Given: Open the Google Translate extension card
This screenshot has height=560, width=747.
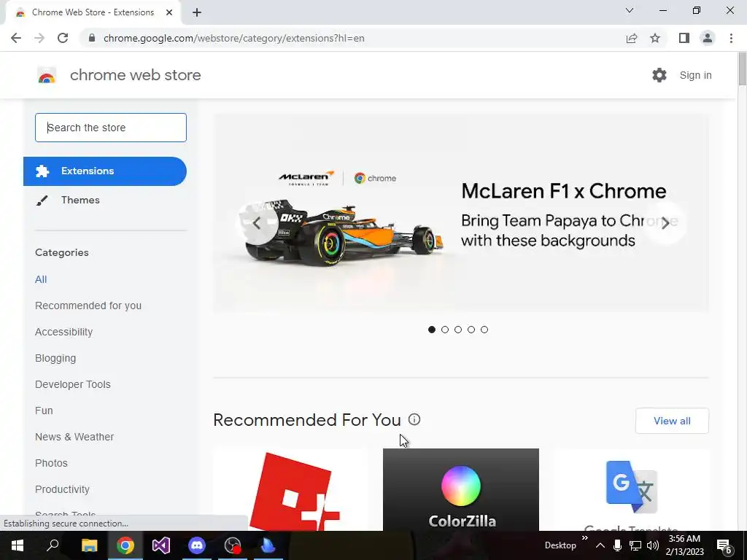Looking at the screenshot, I should (x=631, y=489).
